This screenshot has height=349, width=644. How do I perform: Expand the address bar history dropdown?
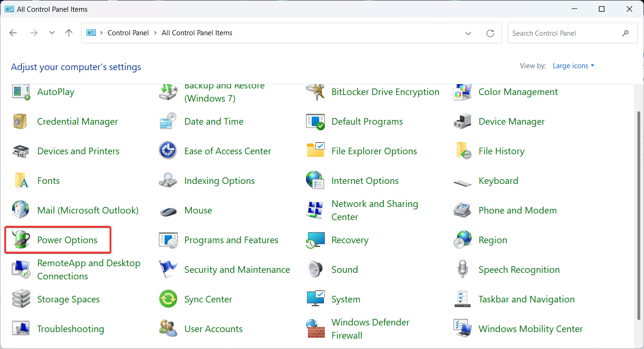[x=468, y=33]
